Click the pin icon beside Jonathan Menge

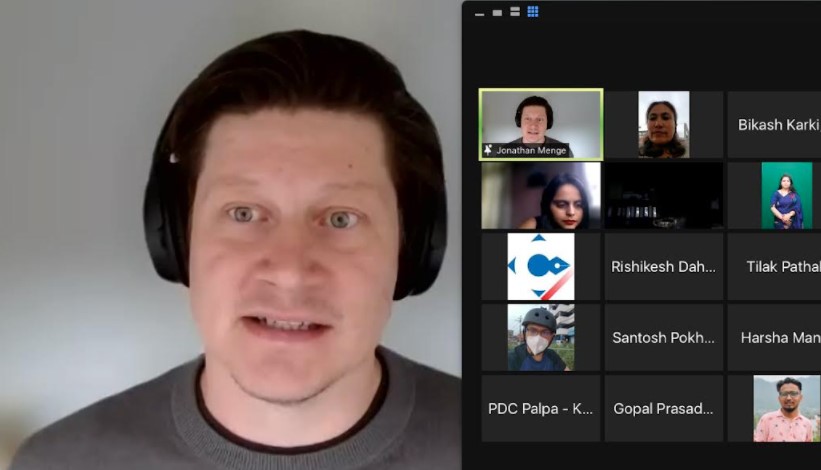(x=488, y=151)
